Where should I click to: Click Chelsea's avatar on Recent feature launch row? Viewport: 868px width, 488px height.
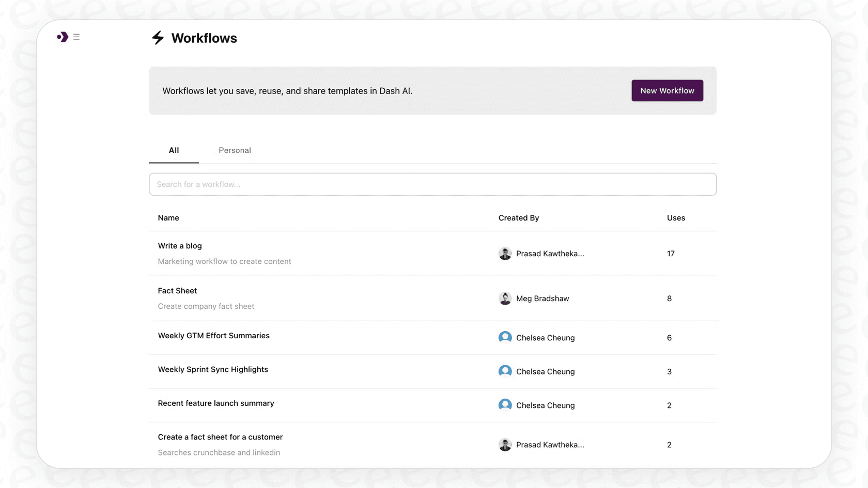(505, 405)
